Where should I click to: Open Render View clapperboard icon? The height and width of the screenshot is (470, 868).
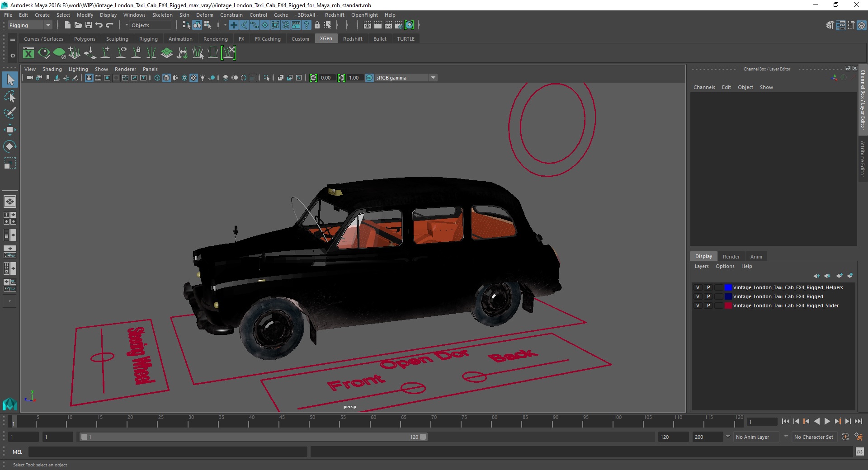368,25
